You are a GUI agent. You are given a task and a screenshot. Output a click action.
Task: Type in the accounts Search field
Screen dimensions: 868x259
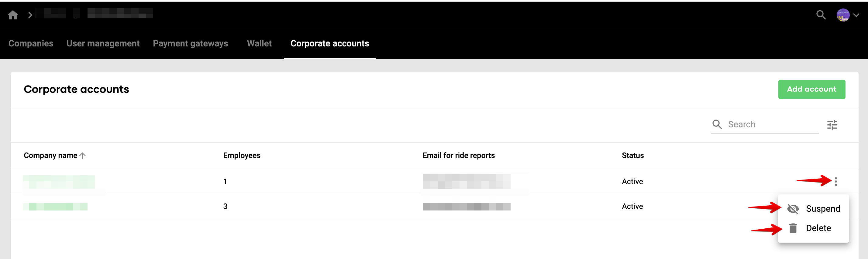(x=772, y=124)
